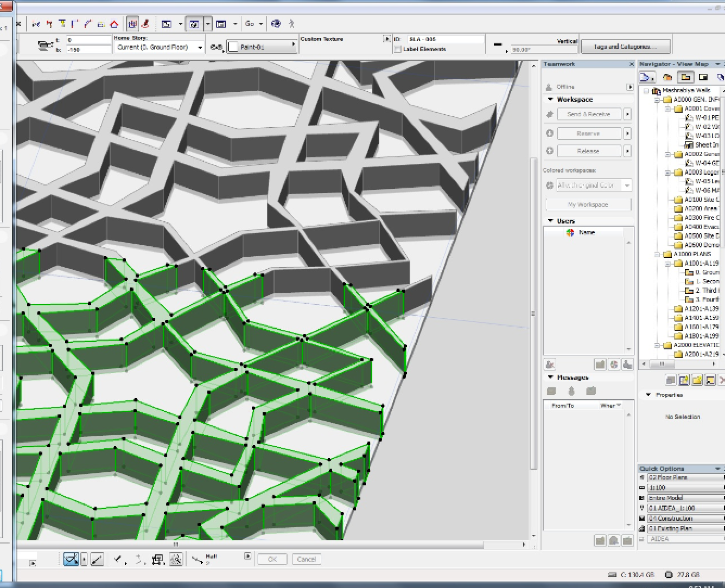The height and width of the screenshot is (588, 725).
Task: Click the Reserve clock icon in Teamwork
Action: [x=550, y=133]
